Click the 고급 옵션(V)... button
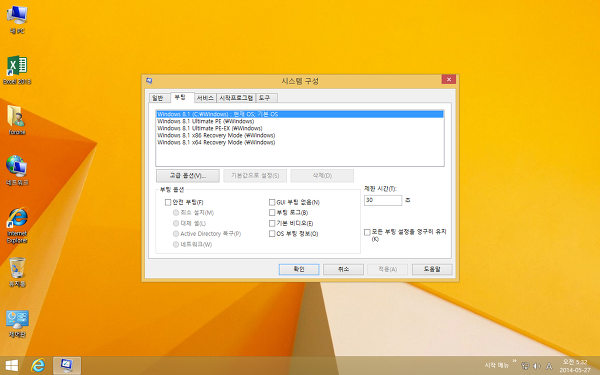Screen dimensions: 600x375 tap(188, 176)
